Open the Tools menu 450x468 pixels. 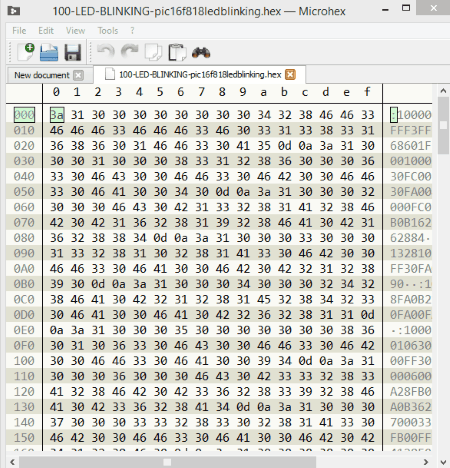point(108,31)
